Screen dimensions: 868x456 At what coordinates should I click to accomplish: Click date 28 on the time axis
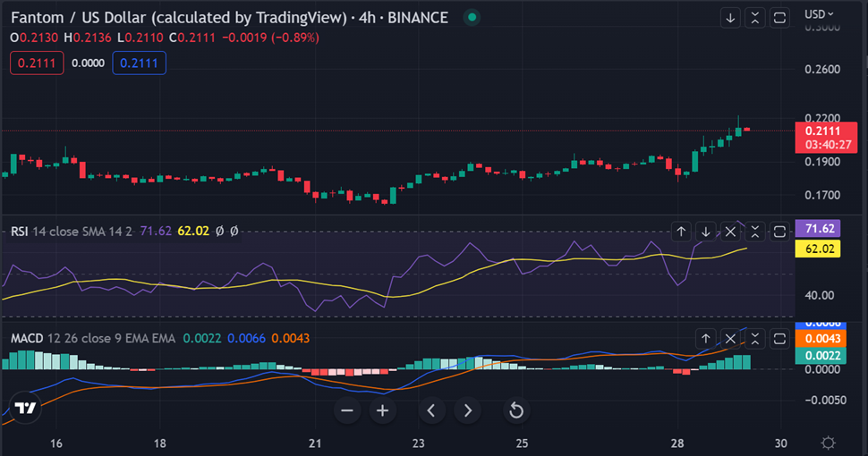click(677, 443)
